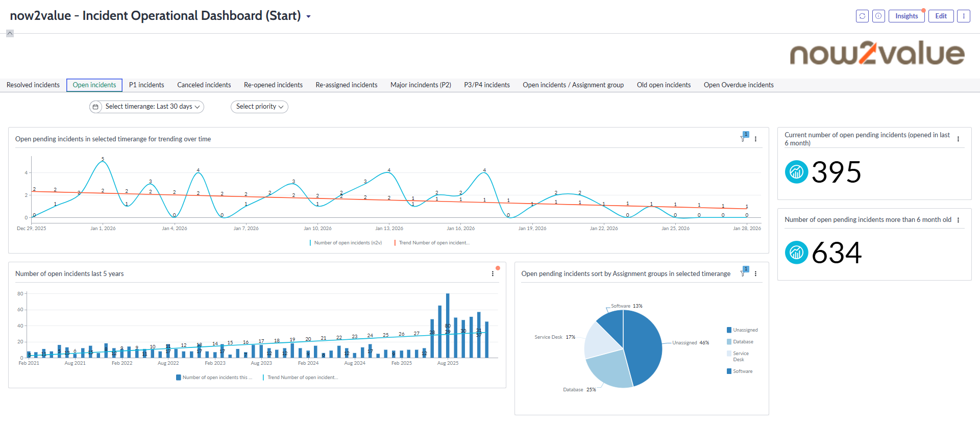Toggle Trend Number legend in 5 years bar chart

301,378
